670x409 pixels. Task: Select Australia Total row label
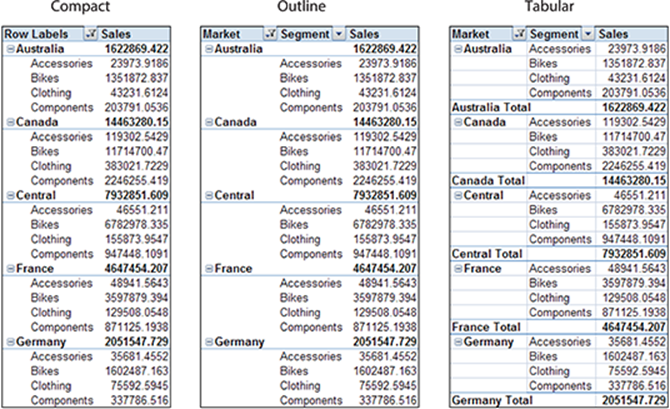[491, 107]
